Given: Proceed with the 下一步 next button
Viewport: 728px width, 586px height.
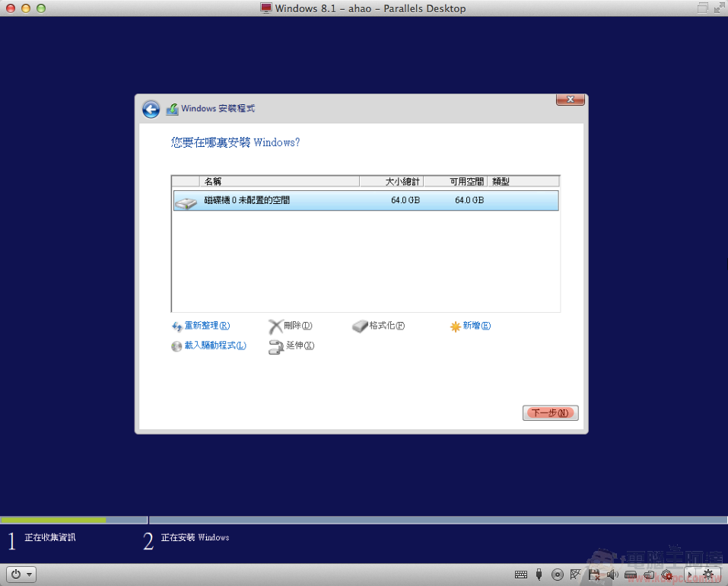Looking at the screenshot, I should pyautogui.click(x=550, y=412).
